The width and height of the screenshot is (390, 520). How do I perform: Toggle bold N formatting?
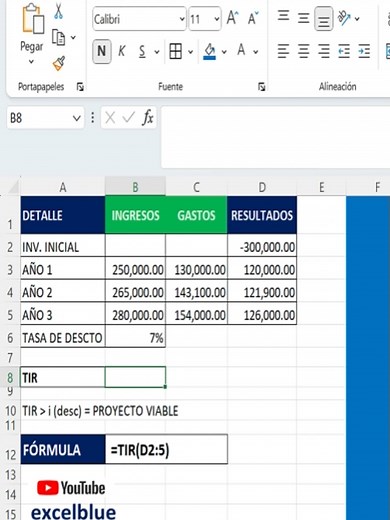102,51
